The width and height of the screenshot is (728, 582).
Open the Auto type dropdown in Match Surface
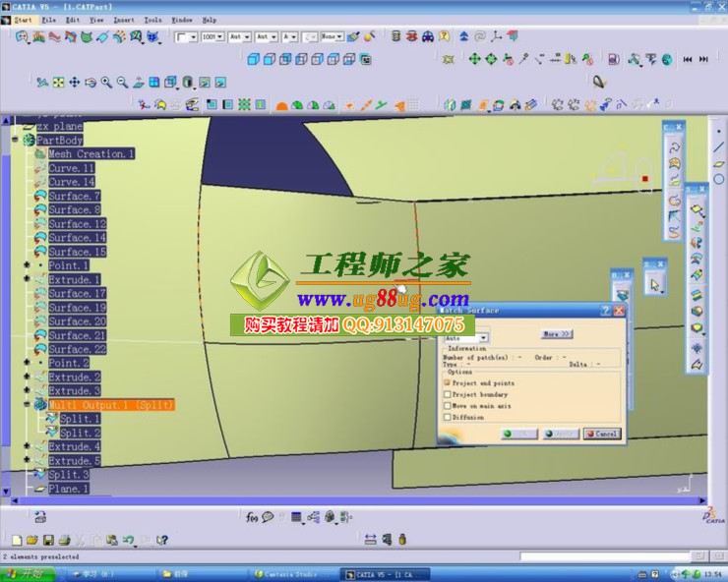click(x=483, y=338)
